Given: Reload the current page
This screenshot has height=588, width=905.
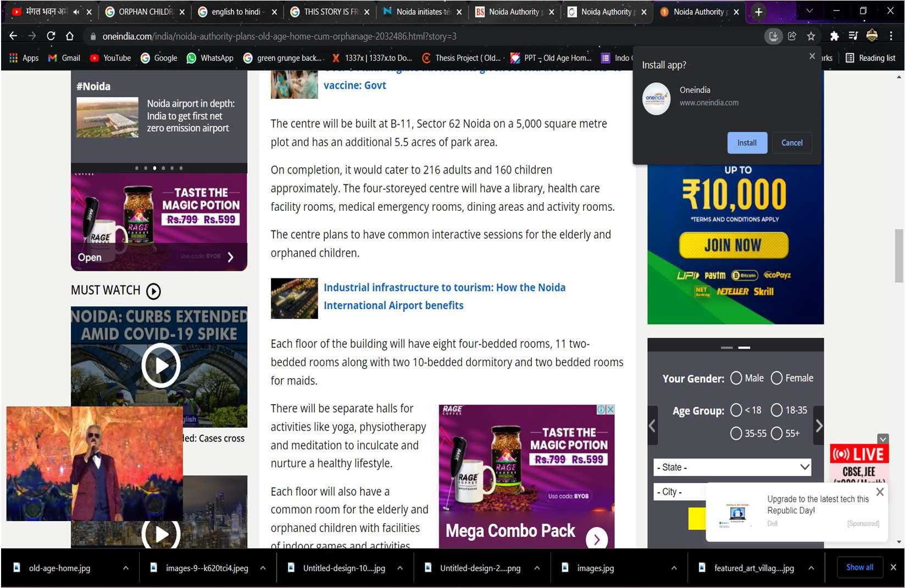Looking at the screenshot, I should tap(51, 36).
